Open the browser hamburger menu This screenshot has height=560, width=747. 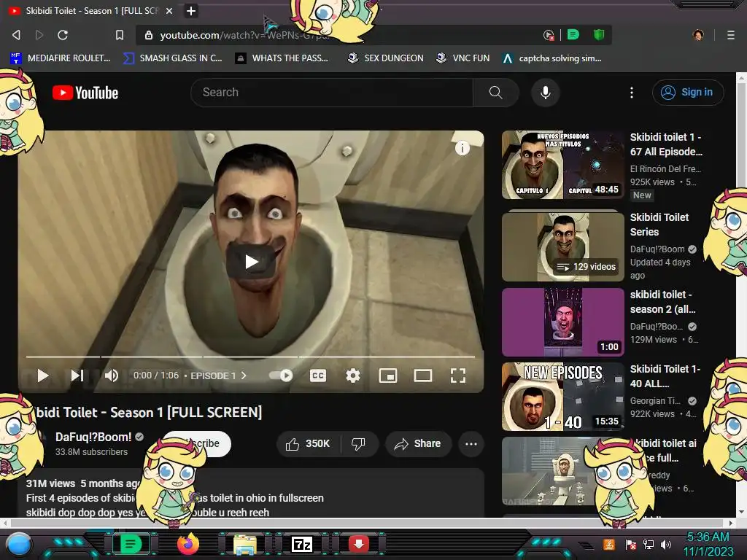pos(731,35)
